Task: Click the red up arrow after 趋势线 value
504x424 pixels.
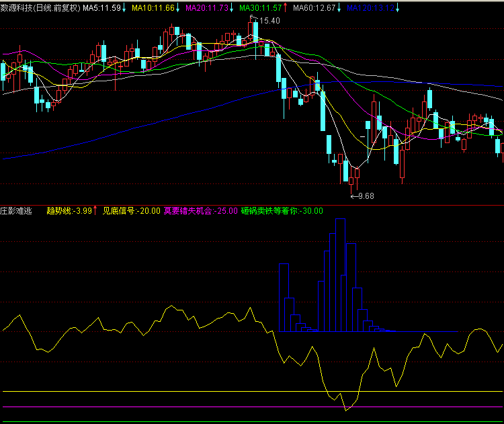Action: tap(95, 211)
